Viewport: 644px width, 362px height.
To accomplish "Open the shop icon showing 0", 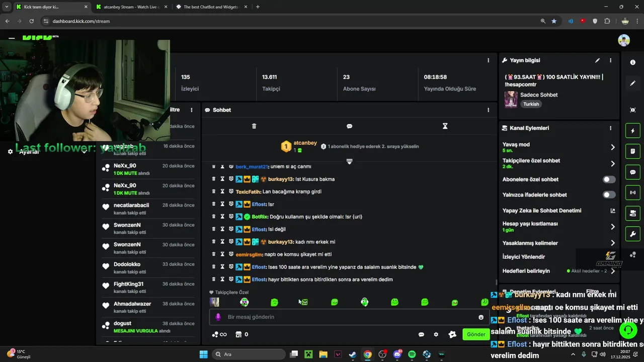I will 238,334.
